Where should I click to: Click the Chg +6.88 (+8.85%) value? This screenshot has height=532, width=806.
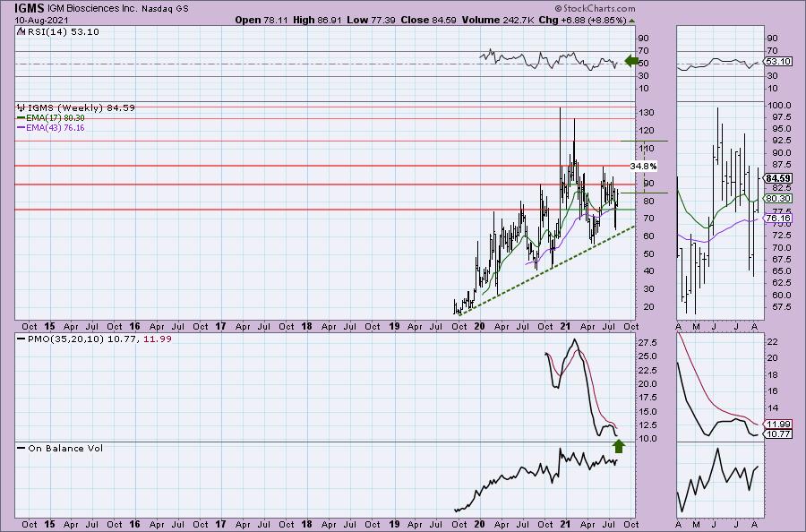click(x=582, y=20)
